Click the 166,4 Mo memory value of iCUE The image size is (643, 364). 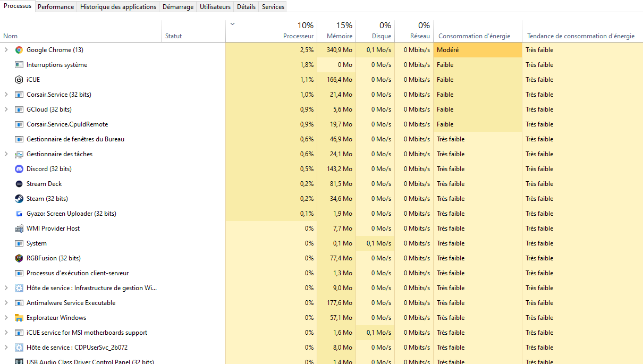(x=339, y=80)
